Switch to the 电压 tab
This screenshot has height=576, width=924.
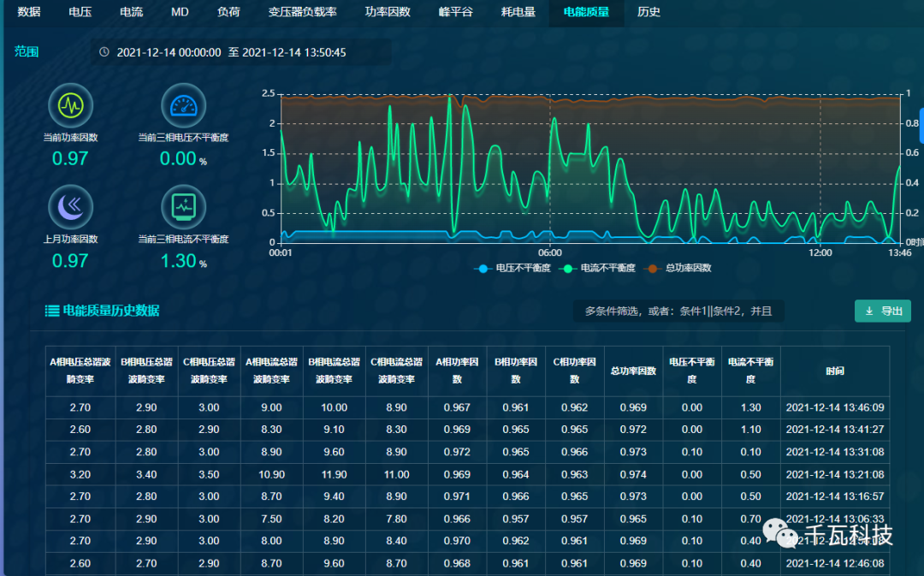(80, 12)
